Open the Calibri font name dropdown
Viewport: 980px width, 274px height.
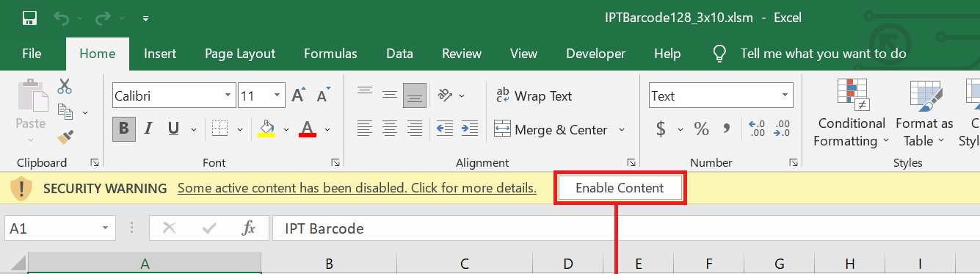228,95
